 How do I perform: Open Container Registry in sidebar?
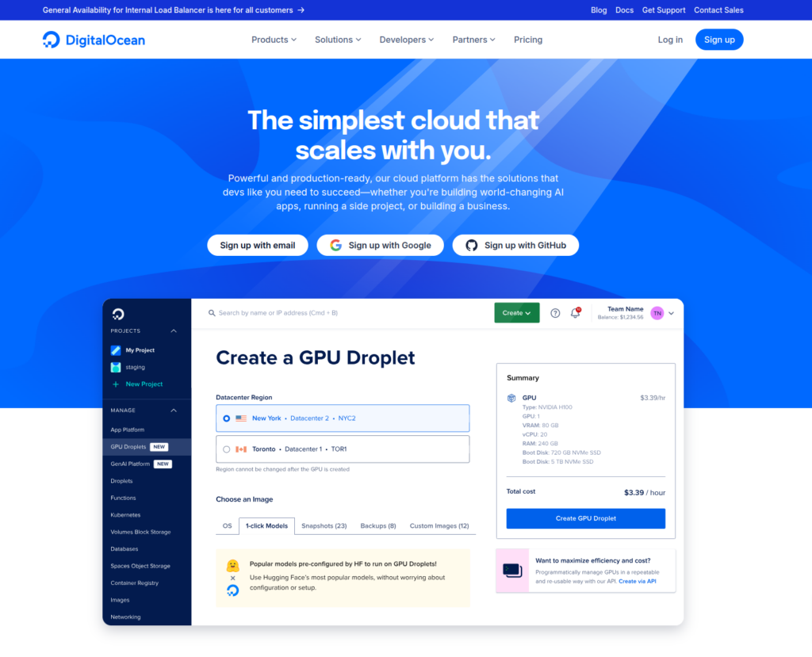[x=135, y=583]
